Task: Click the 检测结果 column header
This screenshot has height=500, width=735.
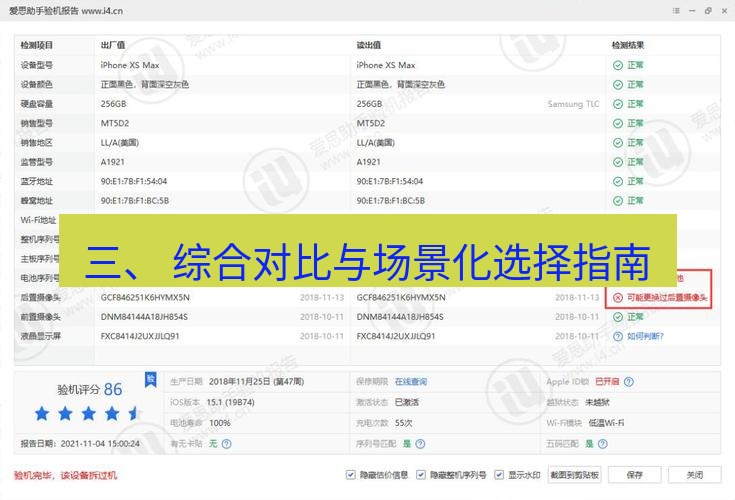Action: pos(628,45)
